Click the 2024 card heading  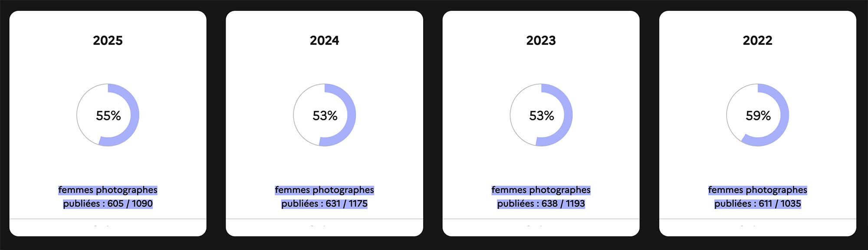[324, 40]
